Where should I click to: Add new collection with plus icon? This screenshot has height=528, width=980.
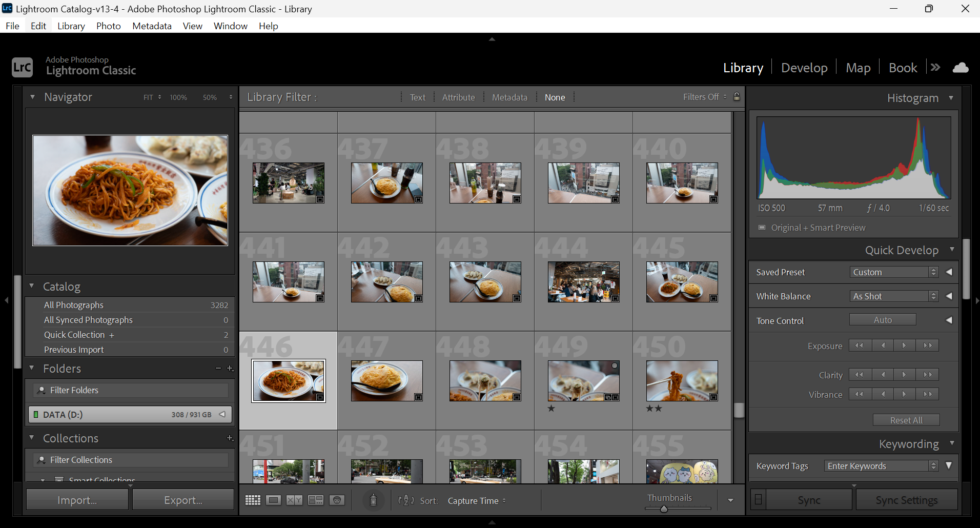coord(230,438)
